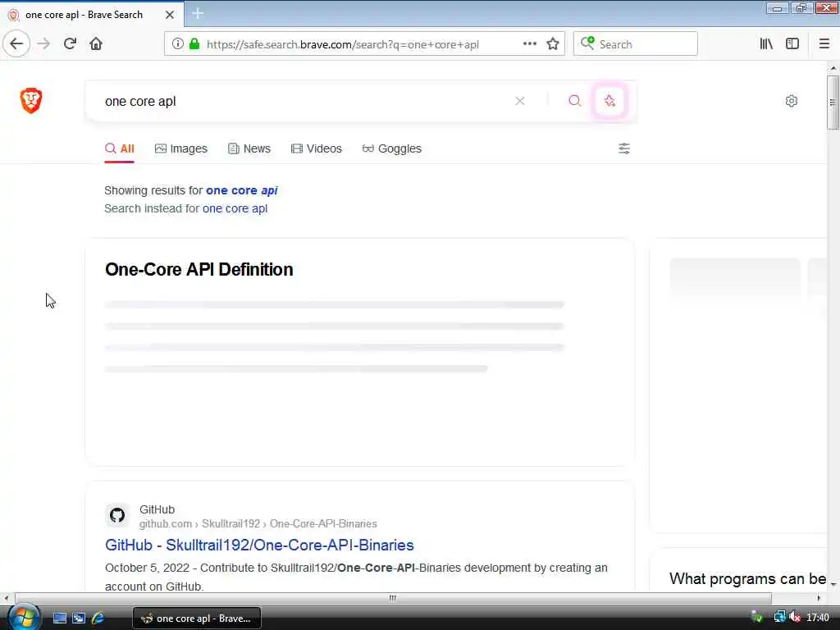
Task: View the green padlock connection details
Action: coord(194,44)
